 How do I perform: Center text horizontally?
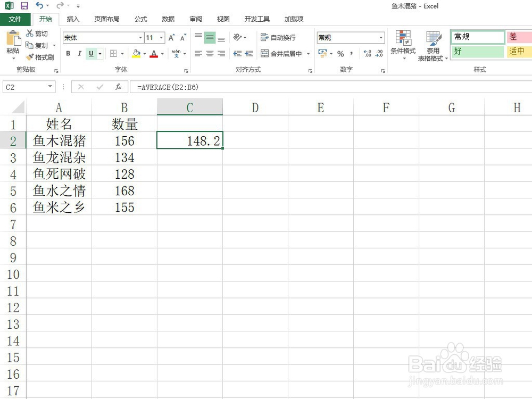[210, 53]
